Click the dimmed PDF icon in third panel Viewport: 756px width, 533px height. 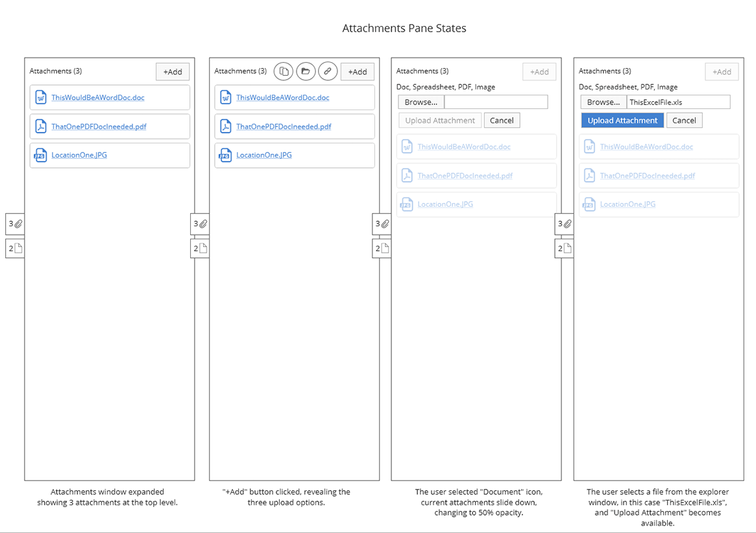(407, 175)
